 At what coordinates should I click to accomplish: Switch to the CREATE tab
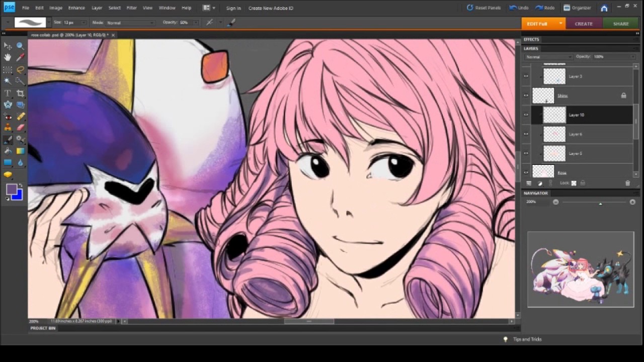pos(584,24)
